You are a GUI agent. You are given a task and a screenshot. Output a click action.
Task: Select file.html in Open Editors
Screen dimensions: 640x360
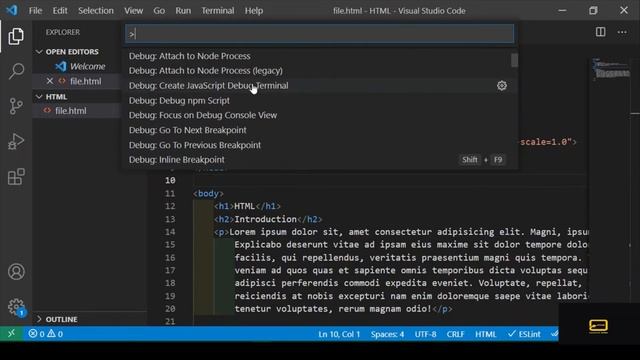click(x=85, y=81)
